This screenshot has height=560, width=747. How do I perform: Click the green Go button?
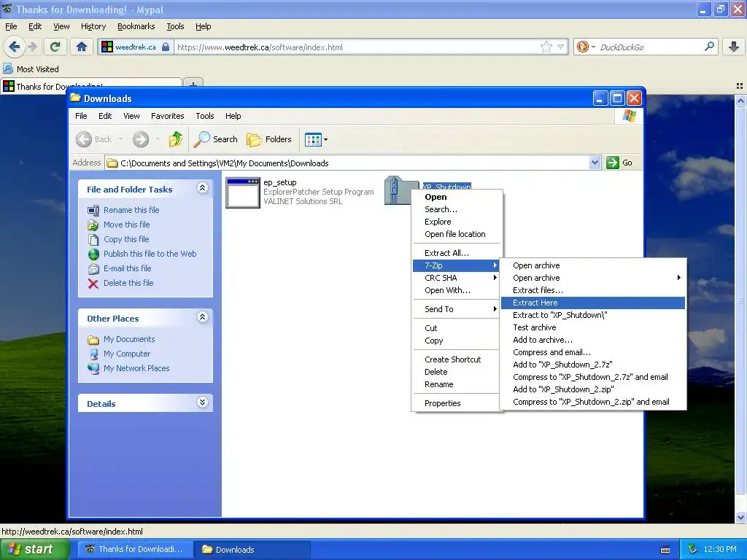click(x=619, y=163)
